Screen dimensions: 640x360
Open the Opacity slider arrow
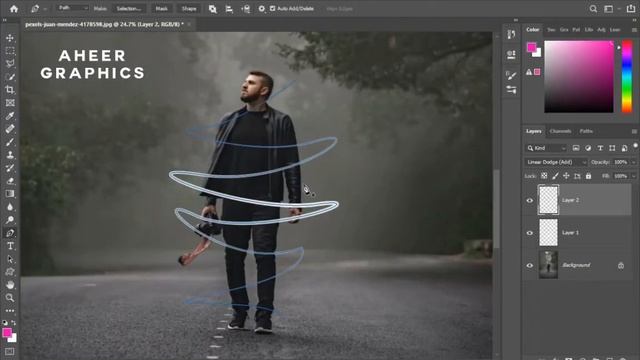(x=633, y=162)
